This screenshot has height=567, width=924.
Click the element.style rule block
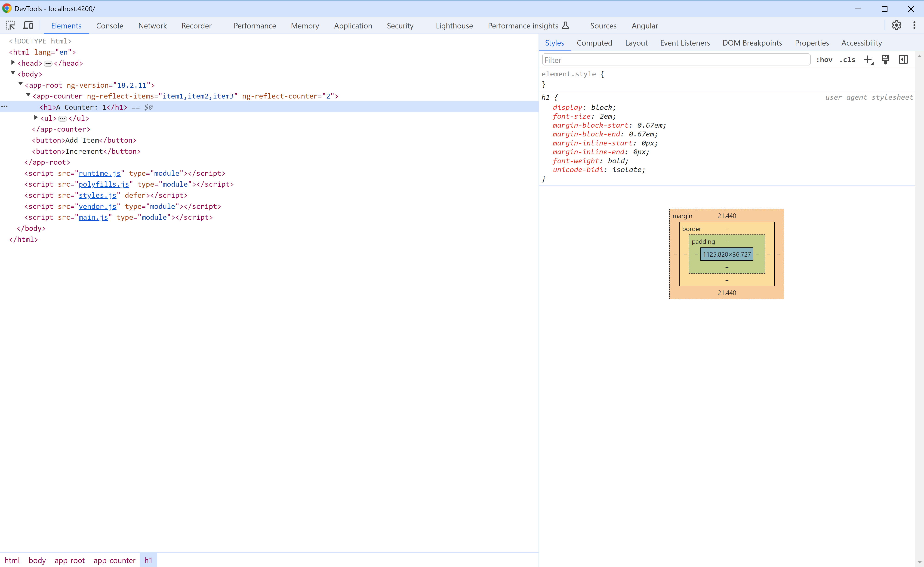(726, 79)
